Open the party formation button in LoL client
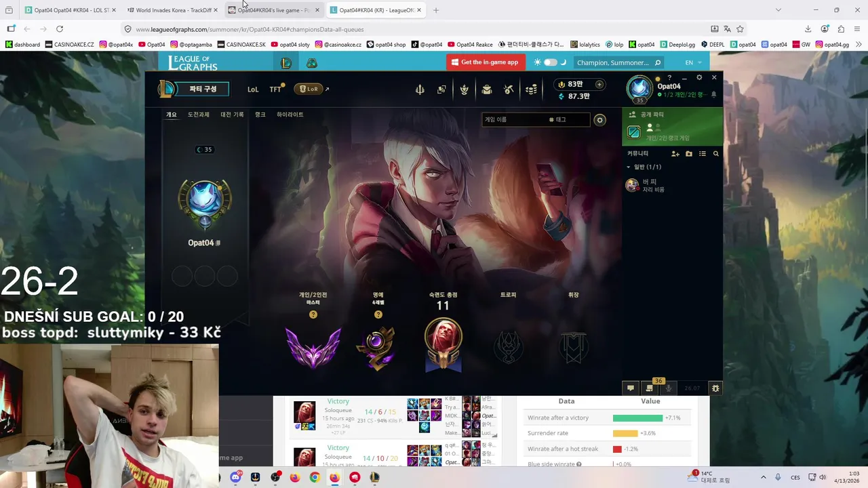868x488 pixels. [195, 89]
